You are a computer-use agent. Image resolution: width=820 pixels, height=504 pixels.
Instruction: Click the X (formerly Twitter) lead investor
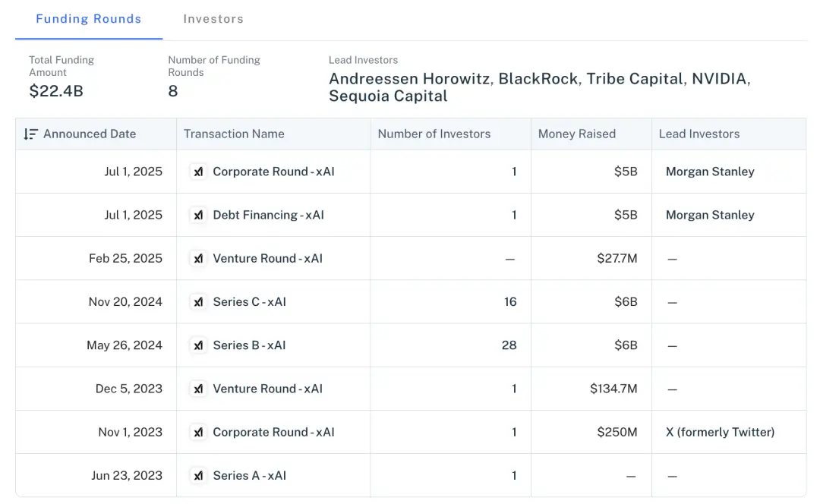click(720, 433)
